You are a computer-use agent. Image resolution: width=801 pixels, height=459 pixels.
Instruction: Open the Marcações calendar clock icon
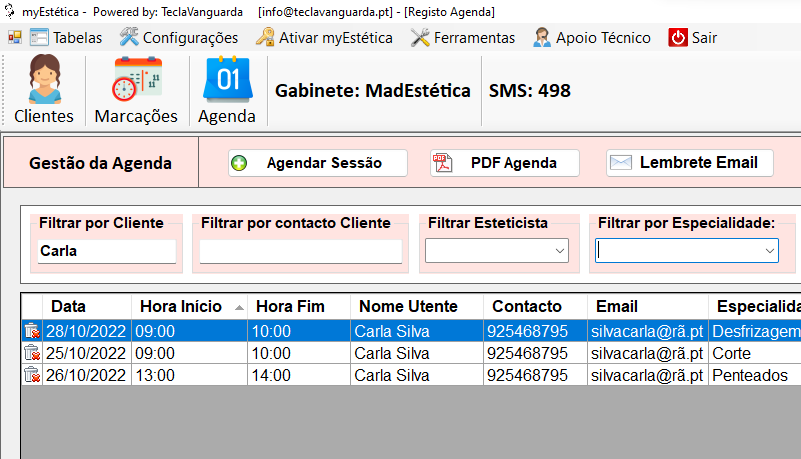[x=136, y=80]
